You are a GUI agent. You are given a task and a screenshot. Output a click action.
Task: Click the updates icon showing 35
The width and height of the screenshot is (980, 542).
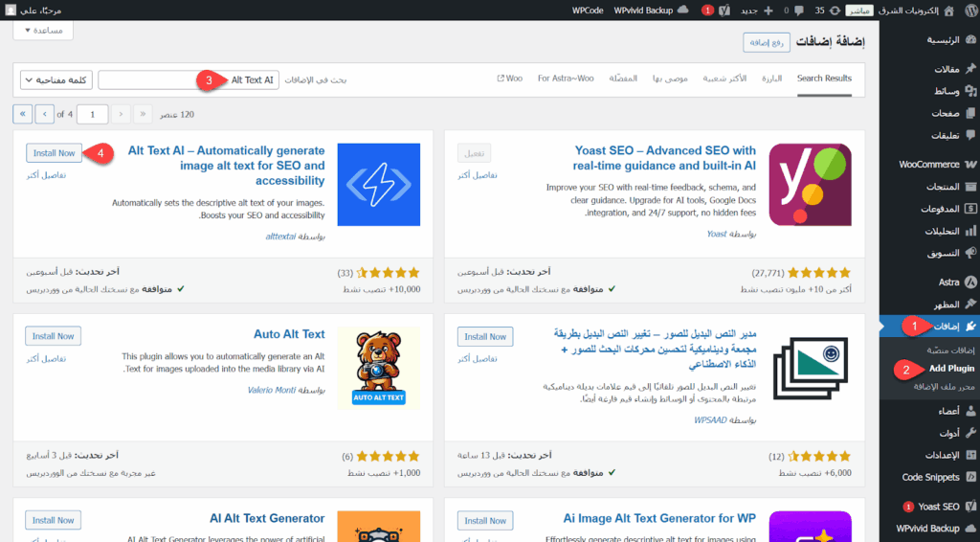click(835, 10)
